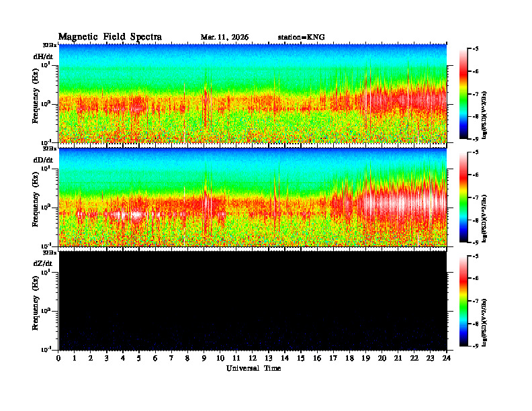Click the dD/dt spectrogram panel
Image resolution: width=532 pixels, height=411 pixels.
[253, 197]
